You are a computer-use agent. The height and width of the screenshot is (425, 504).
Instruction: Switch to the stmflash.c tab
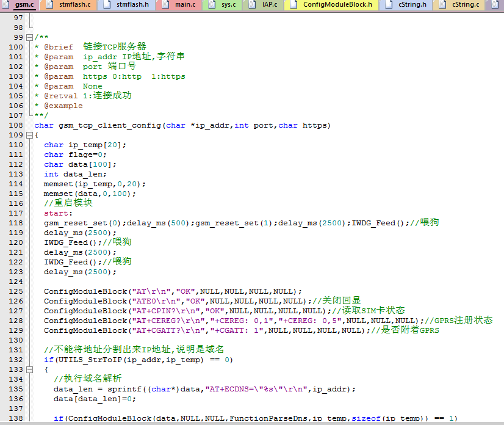click(x=74, y=5)
